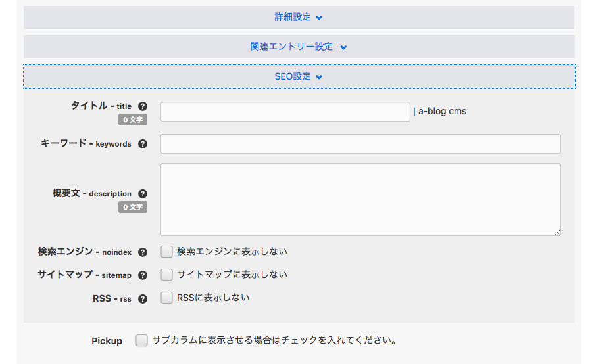The image size is (590, 364).
Task: Focus the SEO タイトル input field
Action: point(285,112)
